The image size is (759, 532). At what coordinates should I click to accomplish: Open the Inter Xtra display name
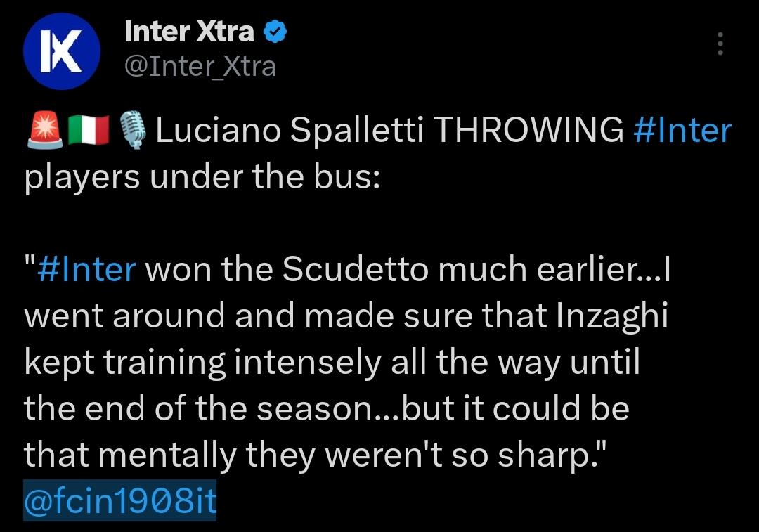point(188,32)
